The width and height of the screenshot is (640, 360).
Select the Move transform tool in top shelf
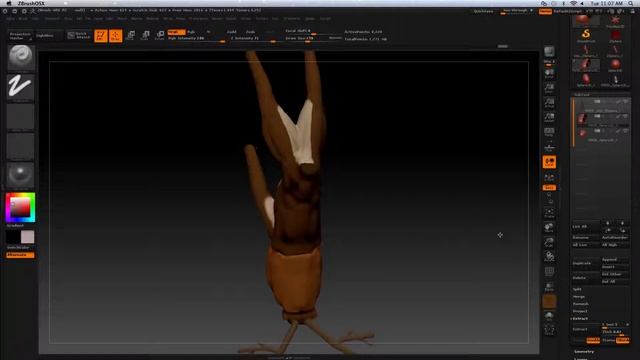coord(131,36)
